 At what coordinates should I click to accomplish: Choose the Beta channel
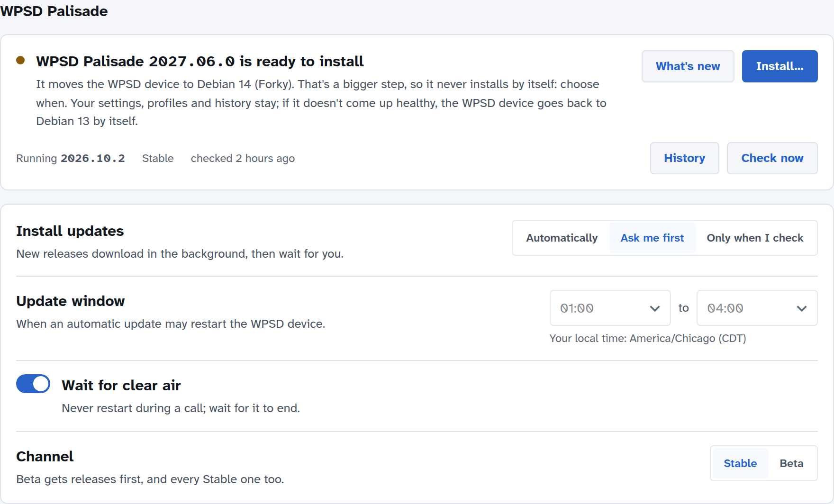point(791,463)
